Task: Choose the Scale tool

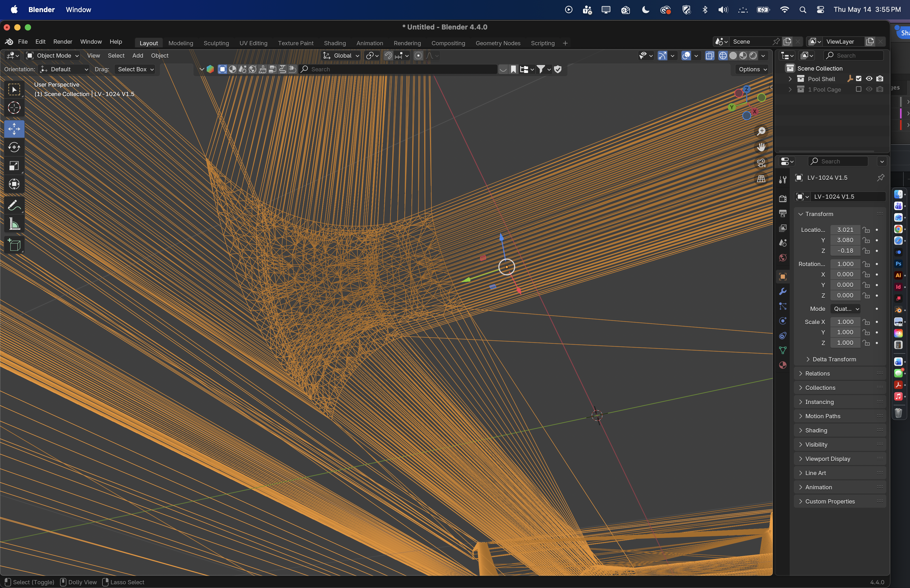Action: [14, 166]
